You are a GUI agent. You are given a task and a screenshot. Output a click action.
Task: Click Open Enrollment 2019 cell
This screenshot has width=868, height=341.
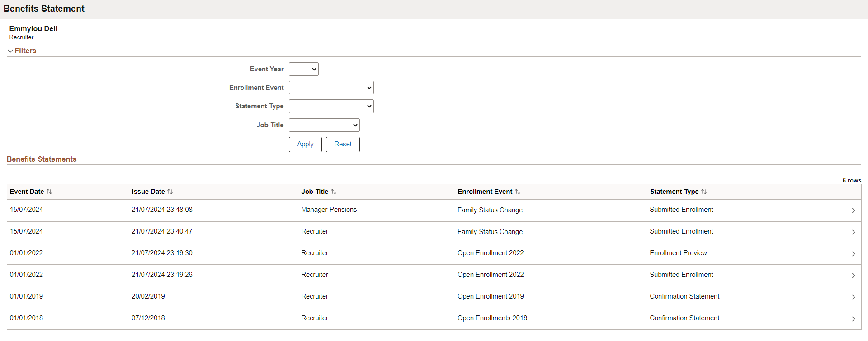491,296
